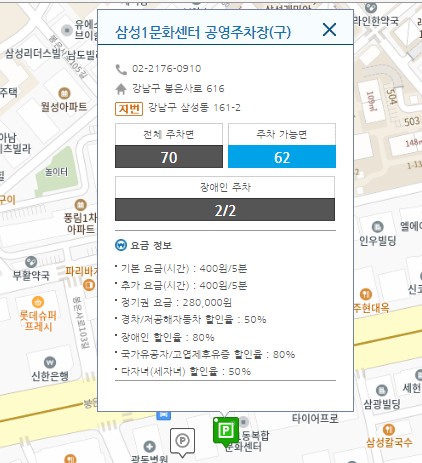This screenshot has width=422, height=463.
Task: Close the 삼성1문화센터 공영주차장 info popup
Action: pyautogui.click(x=329, y=30)
